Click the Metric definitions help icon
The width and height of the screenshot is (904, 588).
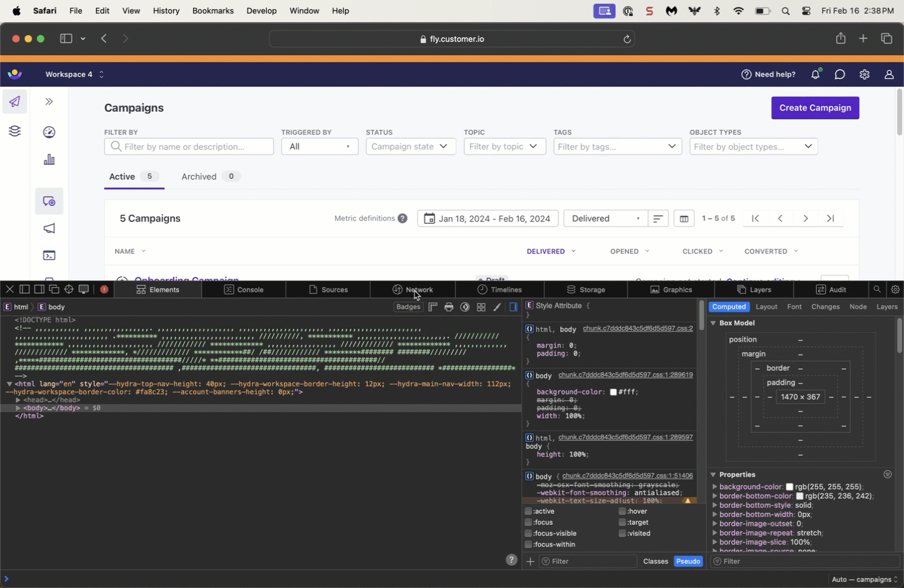(402, 218)
